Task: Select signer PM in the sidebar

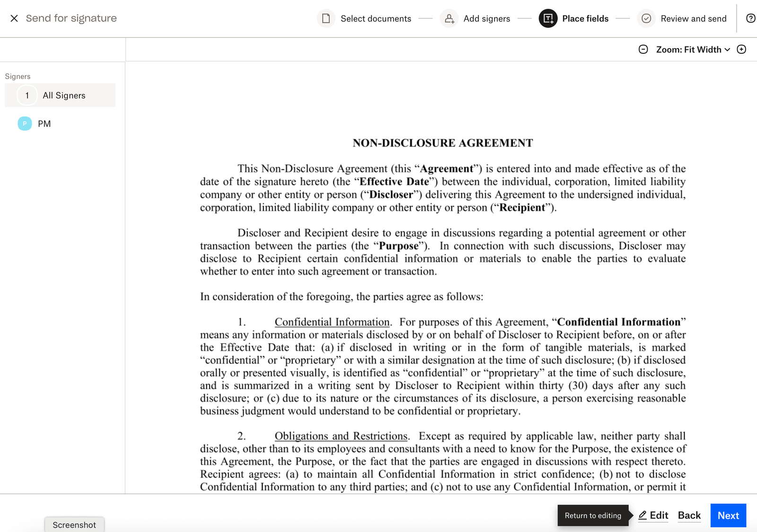Action: pos(45,123)
